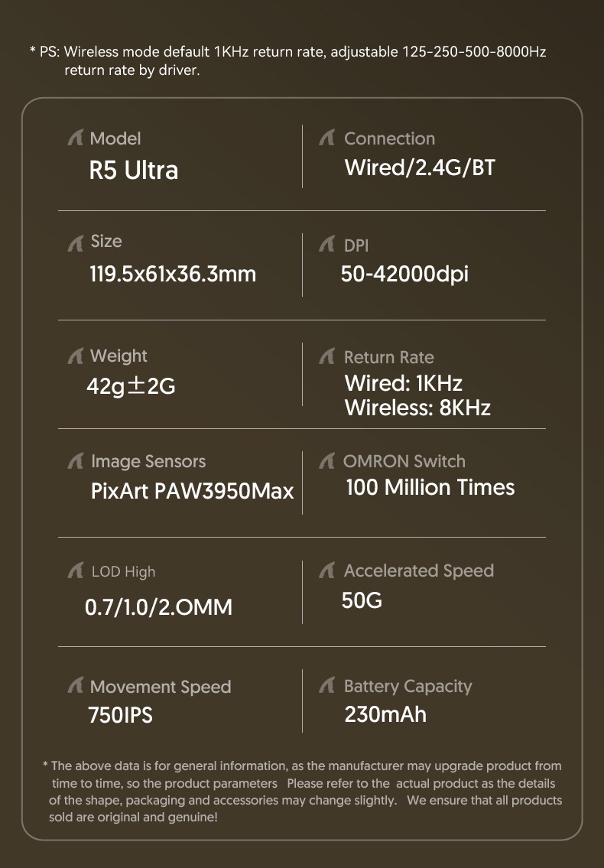Click the icon next to DPI
This screenshot has width=604, height=868.
(327, 245)
